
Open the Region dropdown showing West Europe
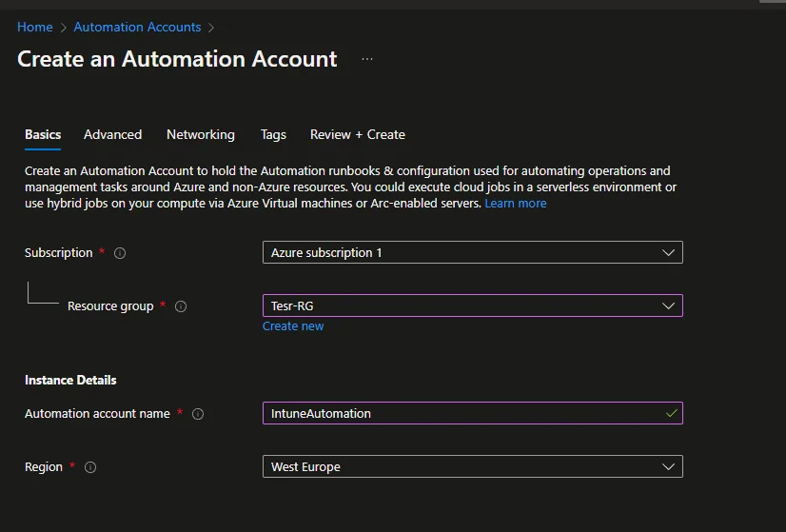point(473,467)
